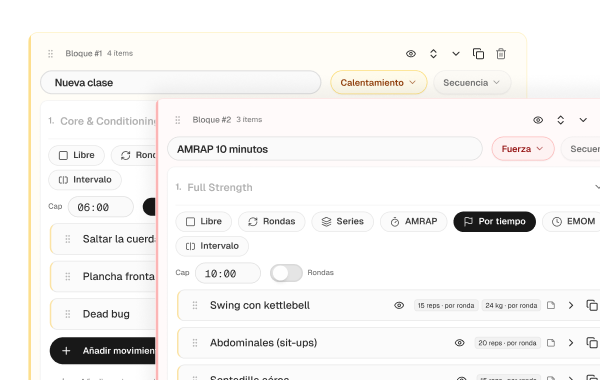Click the Nueva clase title field
The width and height of the screenshot is (600, 380).
[180, 82]
